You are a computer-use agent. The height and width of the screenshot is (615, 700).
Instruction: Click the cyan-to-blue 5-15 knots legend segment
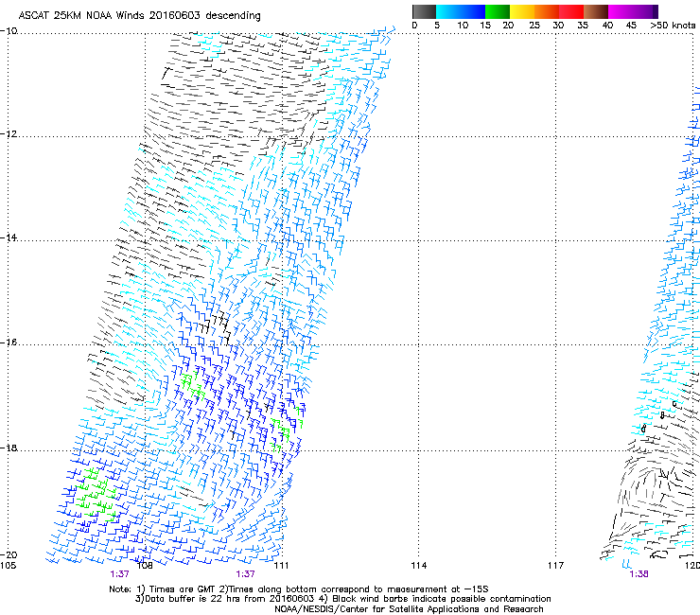coord(461,11)
